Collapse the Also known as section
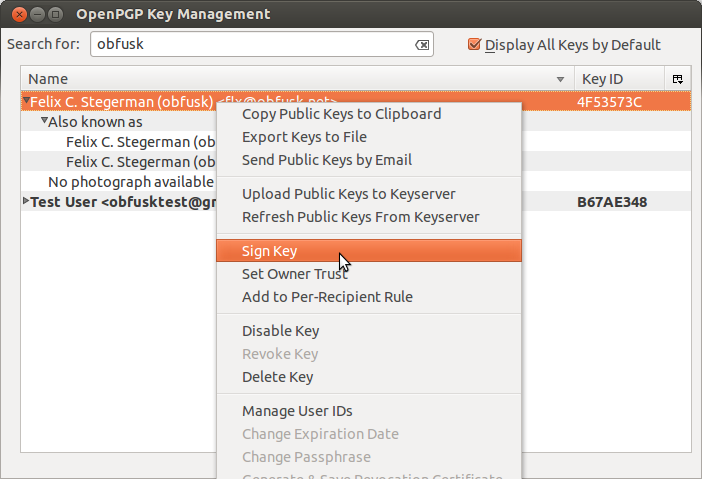Screen dimensions: 702x479 click(x=44, y=120)
